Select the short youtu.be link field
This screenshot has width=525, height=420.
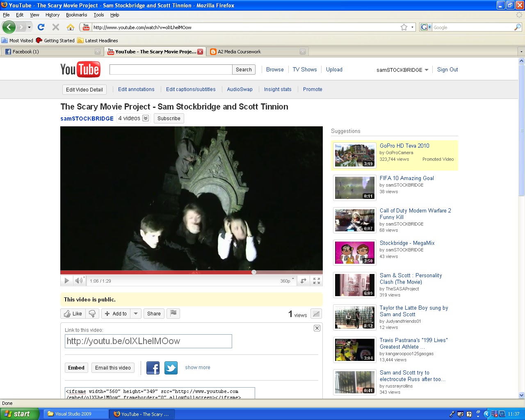pos(148,341)
